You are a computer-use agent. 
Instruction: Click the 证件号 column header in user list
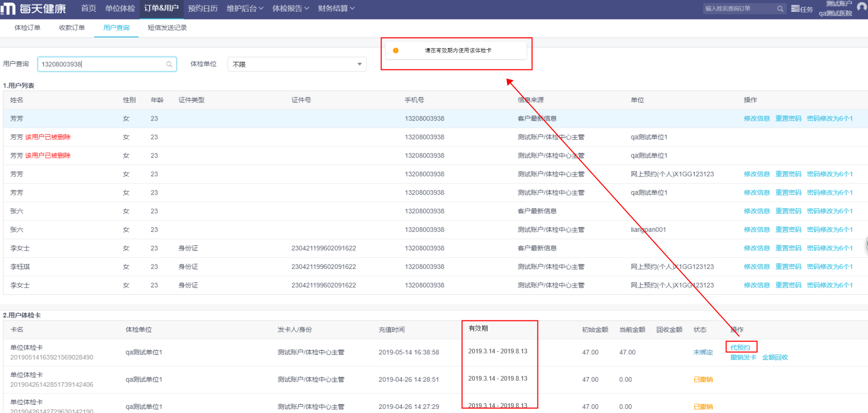tap(301, 100)
